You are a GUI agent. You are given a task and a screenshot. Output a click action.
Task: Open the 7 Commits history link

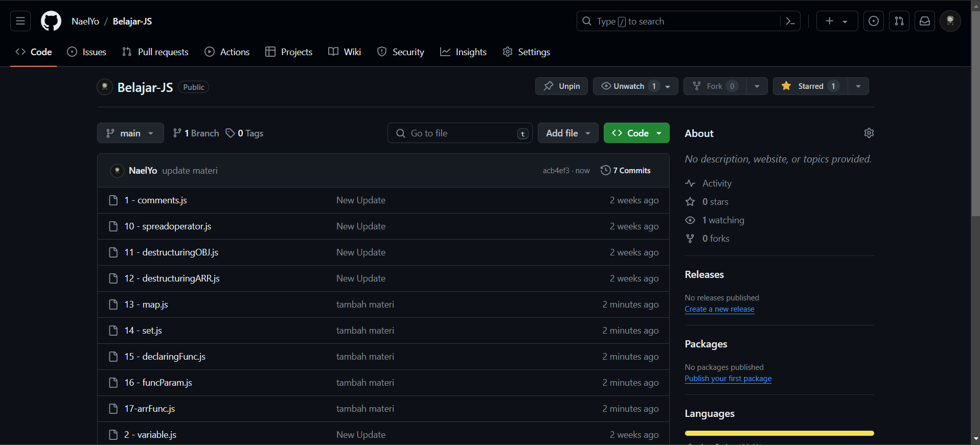(x=626, y=171)
